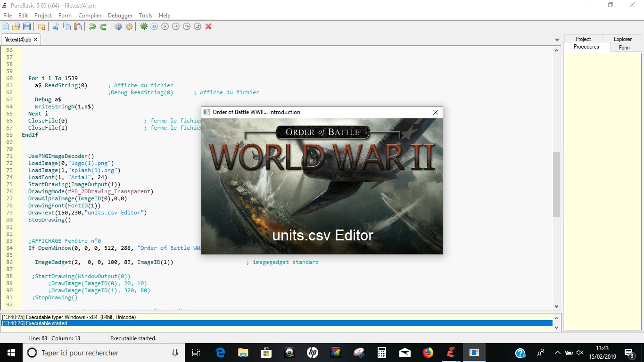Viewport: 644px width, 362px height.
Task: Open the Debugger menu
Action: [x=120, y=16]
